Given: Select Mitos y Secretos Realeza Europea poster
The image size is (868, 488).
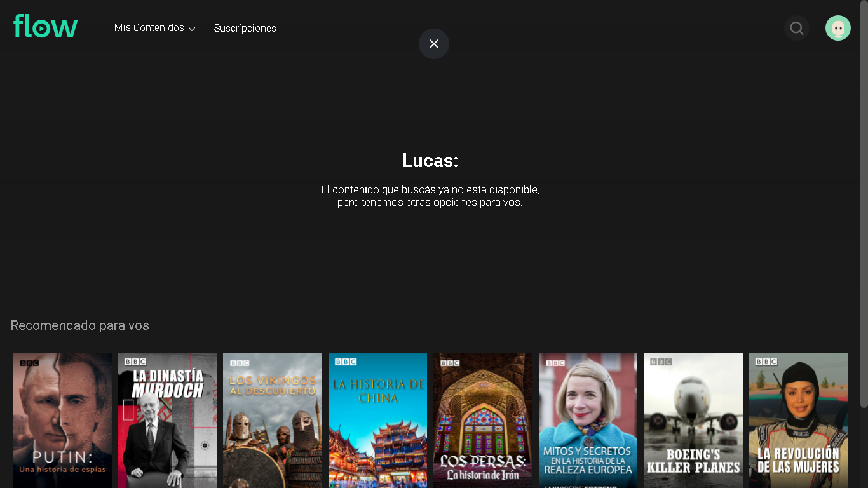Looking at the screenshot, I should [588, 419].
